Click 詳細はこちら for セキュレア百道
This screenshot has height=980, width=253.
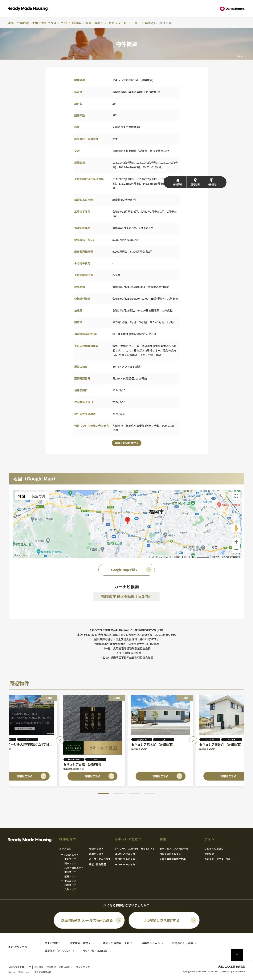coord(92,776)
